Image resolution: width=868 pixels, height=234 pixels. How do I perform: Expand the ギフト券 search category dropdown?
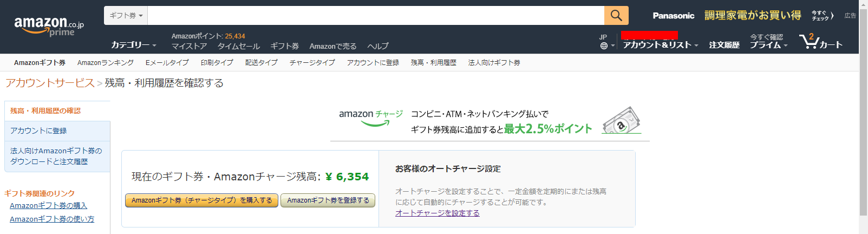(126, 15)
